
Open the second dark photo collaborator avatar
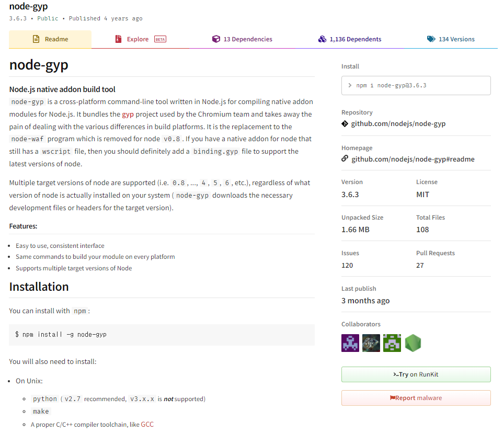click(371, 343)
